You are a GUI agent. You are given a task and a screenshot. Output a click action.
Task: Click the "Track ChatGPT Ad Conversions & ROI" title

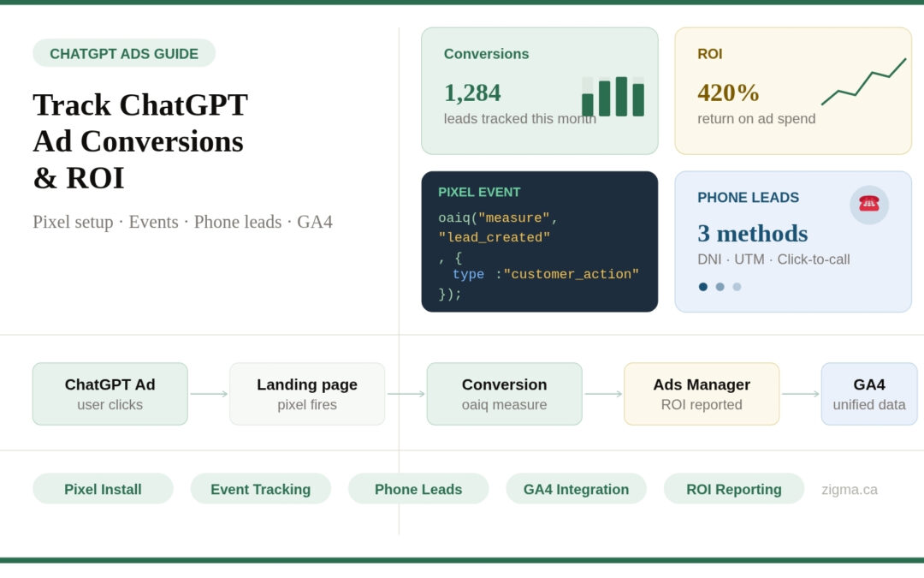140,141
